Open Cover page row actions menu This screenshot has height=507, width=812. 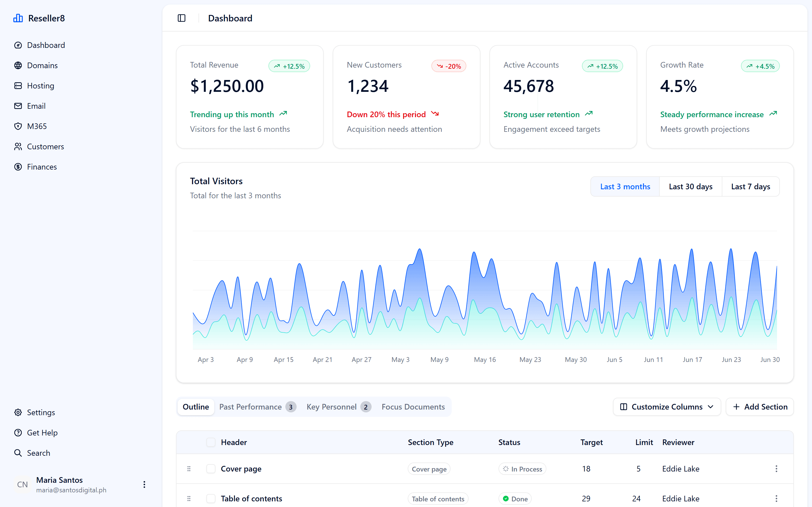[x=776, y=469]
